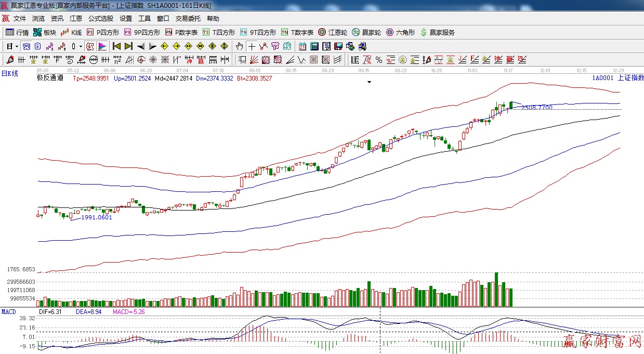Jump to first bar with skip-back arrow
The height and width of the screenshot is (354, 644).
pyautogui.click(x=117, y=46)
